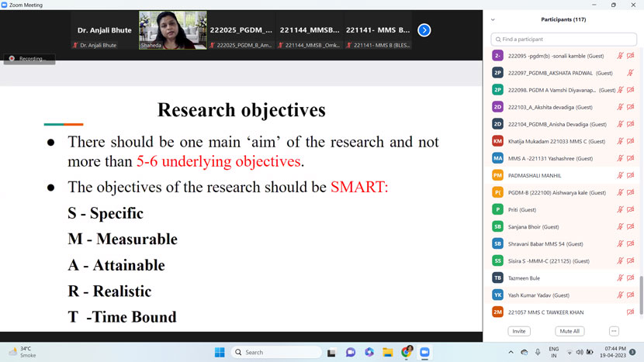Click Shravani Babar's camera-off icon
This screenshot has height=362, width=644.
click(x=631, y=244)
